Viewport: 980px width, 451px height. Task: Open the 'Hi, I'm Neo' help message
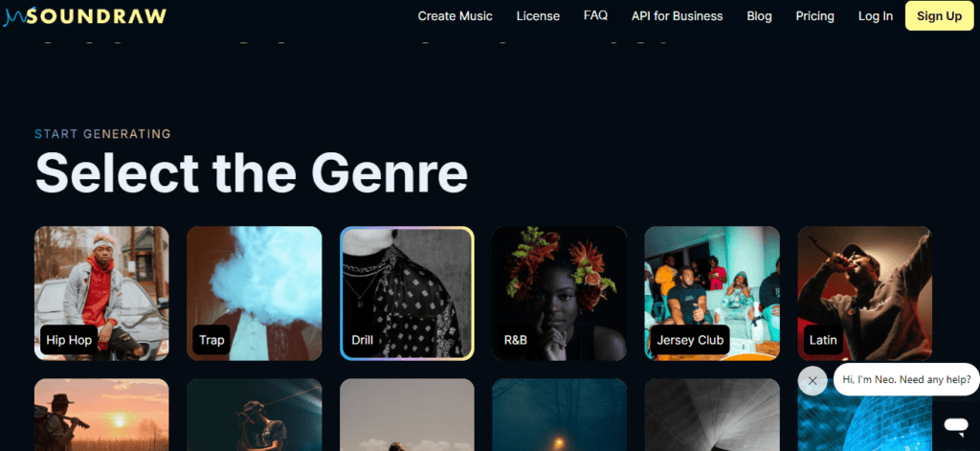[906, 379]
